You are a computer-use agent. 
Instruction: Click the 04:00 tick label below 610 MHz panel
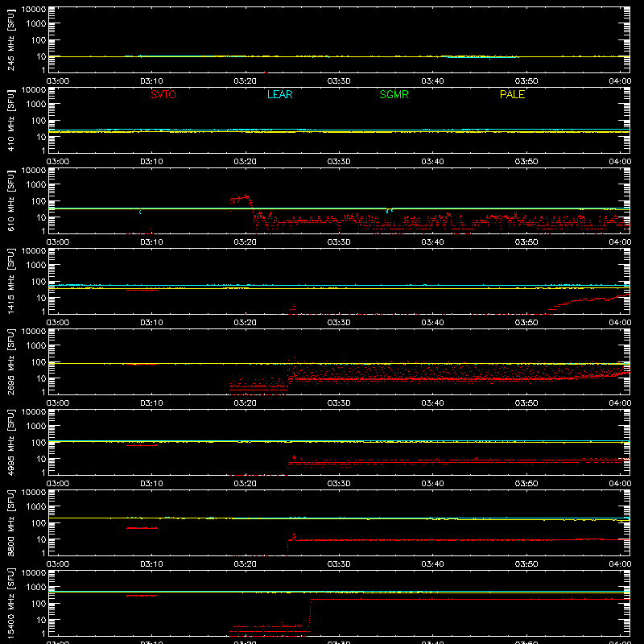[620, 242]
